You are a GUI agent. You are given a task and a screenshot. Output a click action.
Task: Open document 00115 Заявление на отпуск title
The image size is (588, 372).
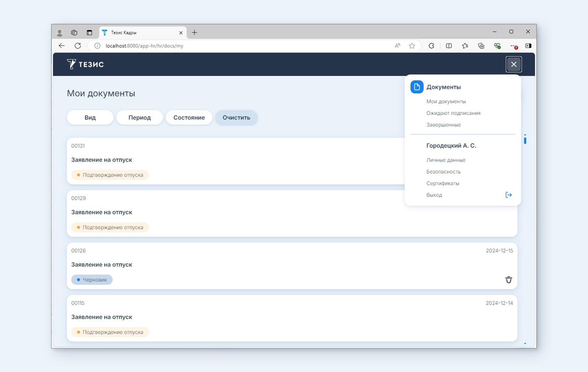(x=102, y=317)
